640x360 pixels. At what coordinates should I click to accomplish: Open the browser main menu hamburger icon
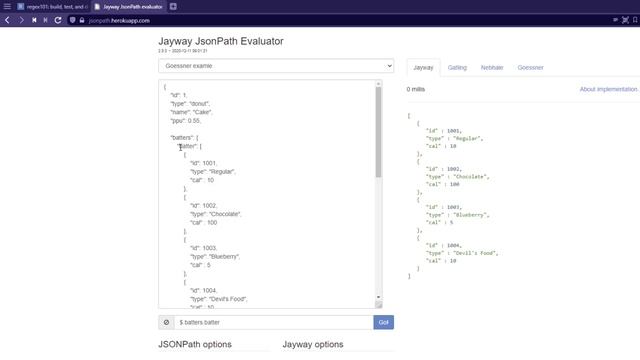click(x=7, y=7)
